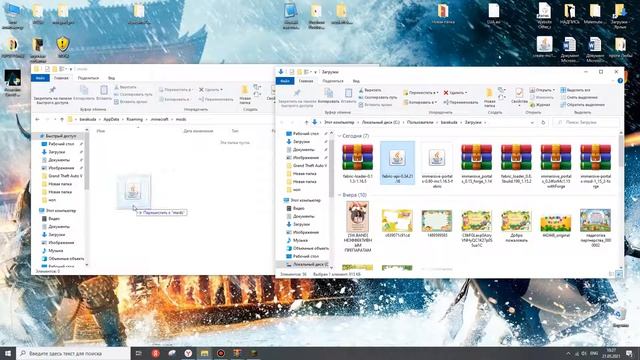Click Roaming breadcrumb in mods window
The image size is (640, 360).
pos(134,120)
